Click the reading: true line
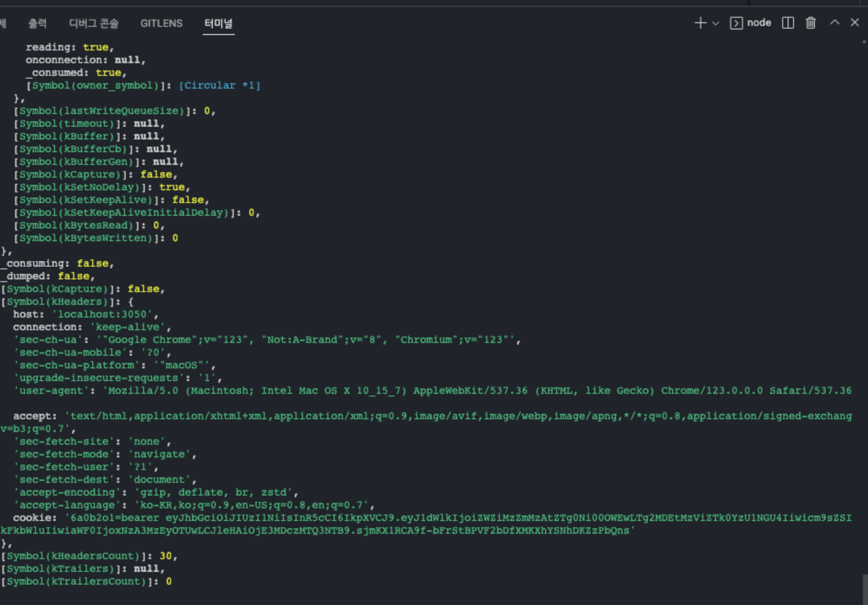The width and height of the screenshot is (868, 605). coord(69,47)
